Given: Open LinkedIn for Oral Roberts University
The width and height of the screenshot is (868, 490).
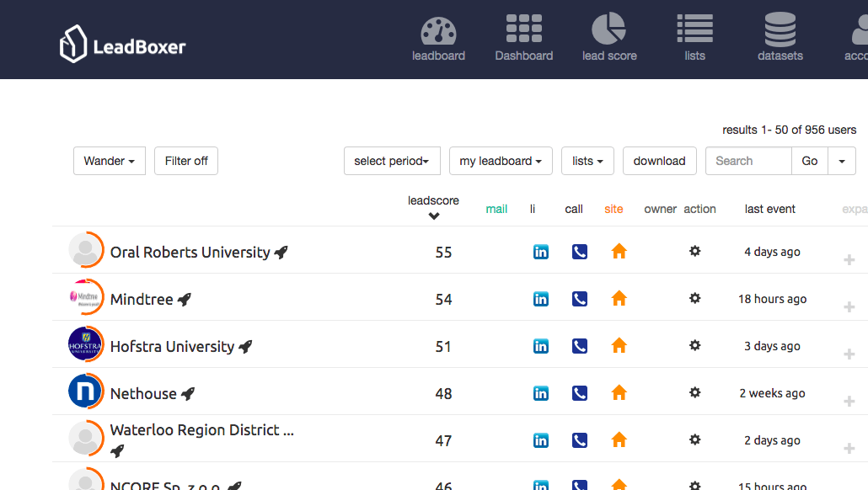Looking at the screenshot, I should (541, 252).
